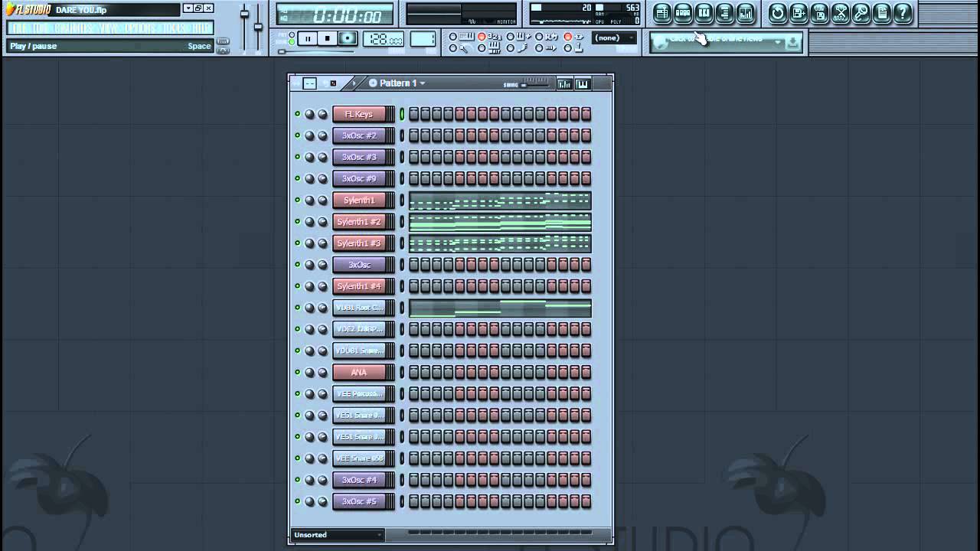Click the tempo display 128.000
Viewport: 980px width, 551px height.
(384, 38)
